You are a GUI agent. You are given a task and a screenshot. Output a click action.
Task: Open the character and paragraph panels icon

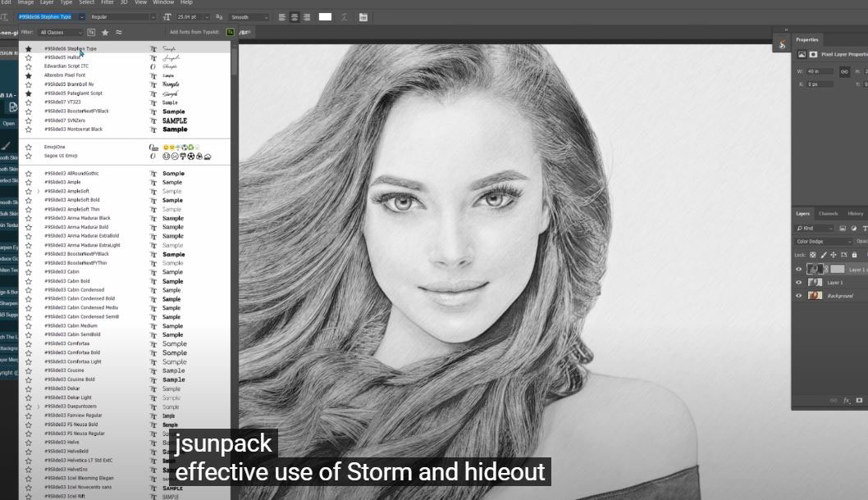pyautogui.click(x=363, y=16)
